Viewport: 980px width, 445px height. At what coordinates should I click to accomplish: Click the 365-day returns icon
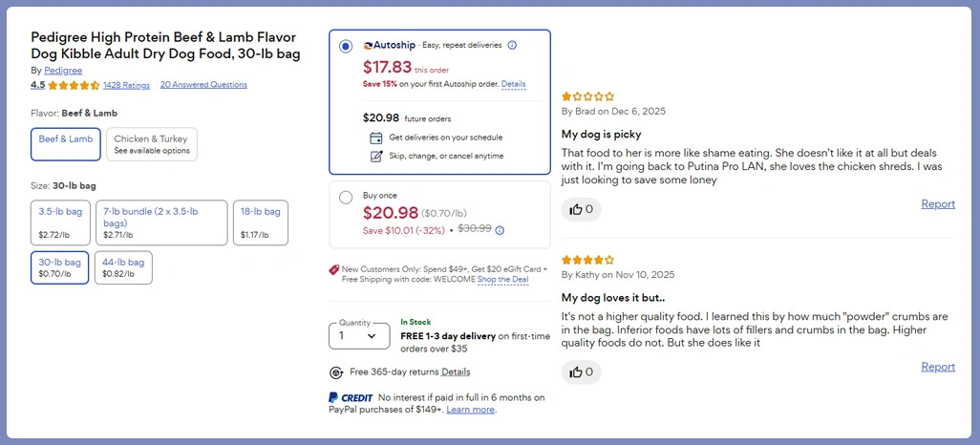(x=336, y=372)
